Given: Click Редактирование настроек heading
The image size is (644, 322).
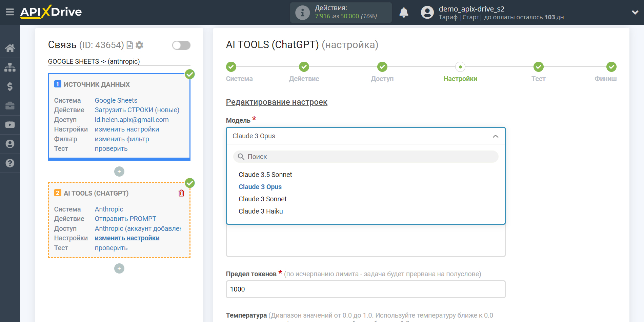Looking at the screenshot, I should (x=277, y=102).
